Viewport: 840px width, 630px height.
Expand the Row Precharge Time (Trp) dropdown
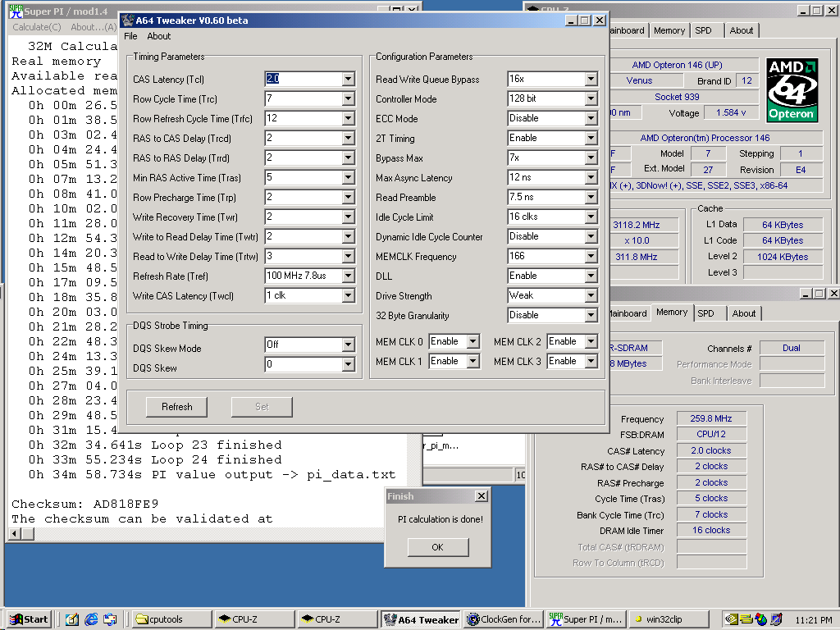(348, 197)
